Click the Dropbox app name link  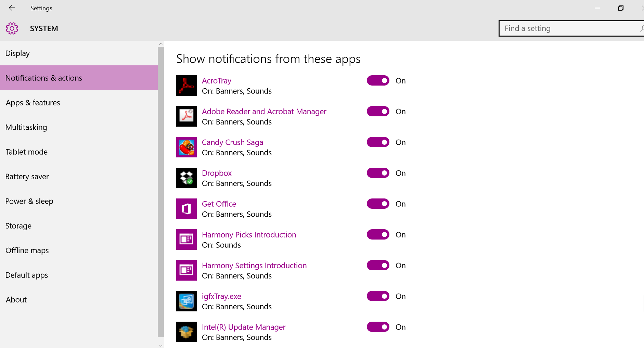coord(217,173)
